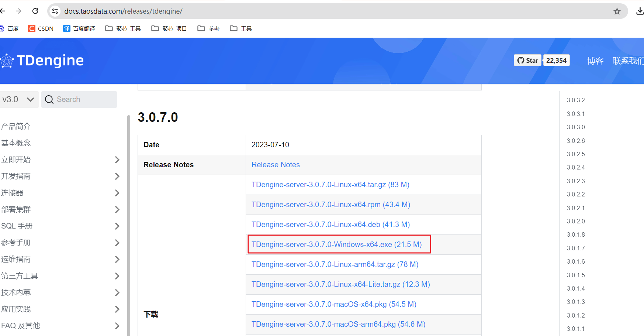Image resolution: width=644 pixels, height=336 pixels.
Task: Expand the 技术内幕 section chevron
Action: (117, 292)
